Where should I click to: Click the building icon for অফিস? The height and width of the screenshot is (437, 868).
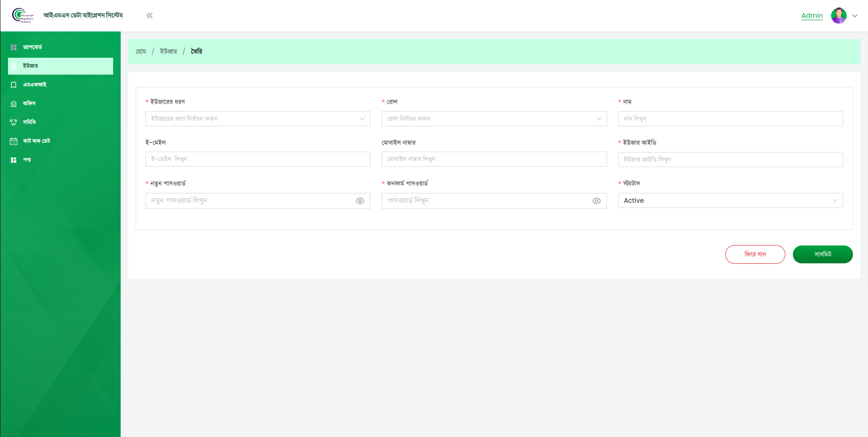point(14,104)
